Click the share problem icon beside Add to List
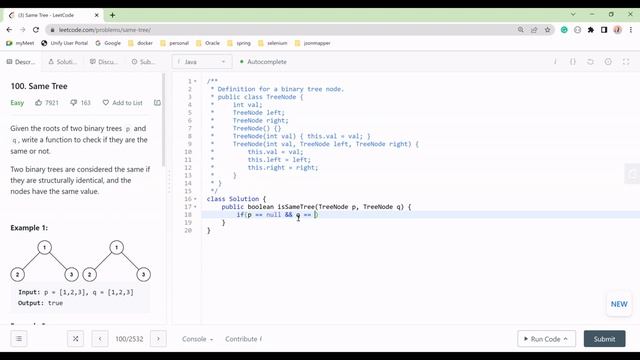Screen dimensions: 640x360 (157, 102)
